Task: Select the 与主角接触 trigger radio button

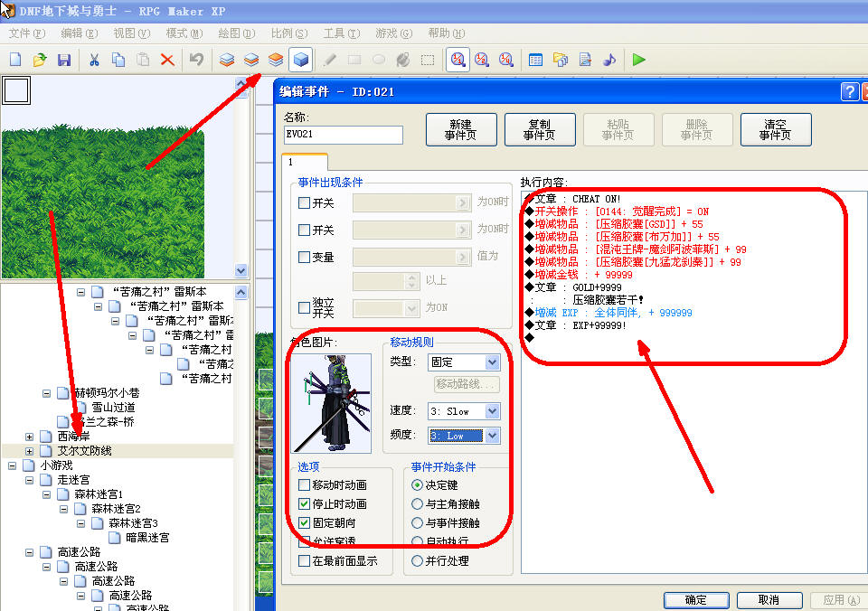Action: coord(418,504)
